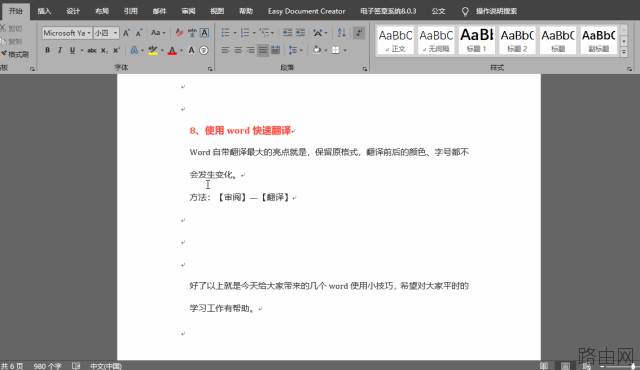The width and height of the screenshot is (640, 370).
Task: Toggle bold formatting button
Action: point(47,50)
